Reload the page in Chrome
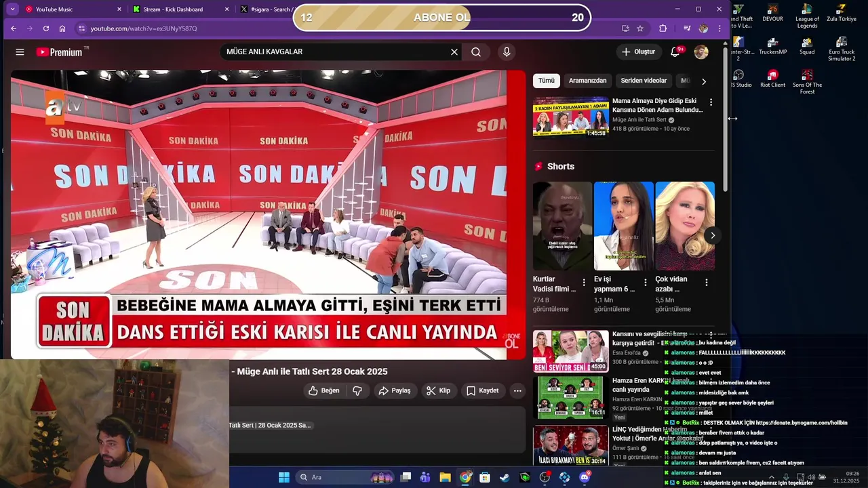This screenshot has width=868, height=488. coord(46,28)
